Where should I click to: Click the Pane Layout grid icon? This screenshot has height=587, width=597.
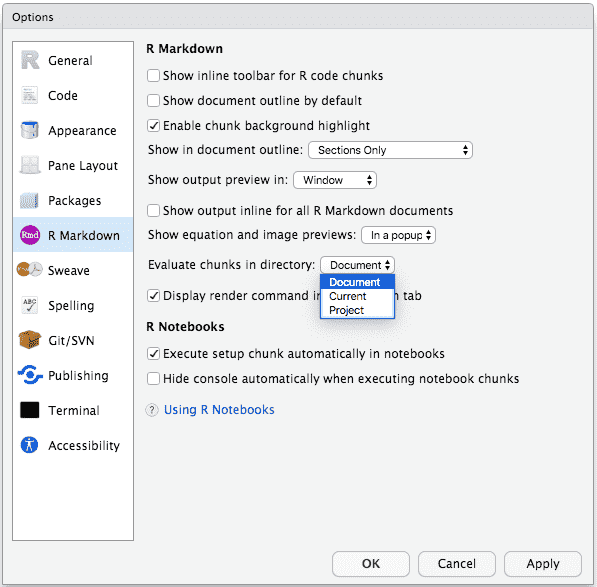point(30,165)
